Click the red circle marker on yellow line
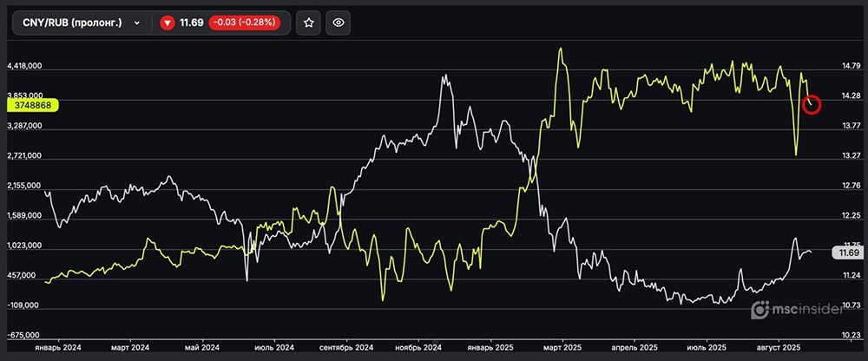The width and height of the screenshot is (868, 361). pyautogui.click(x=812, y=104)
